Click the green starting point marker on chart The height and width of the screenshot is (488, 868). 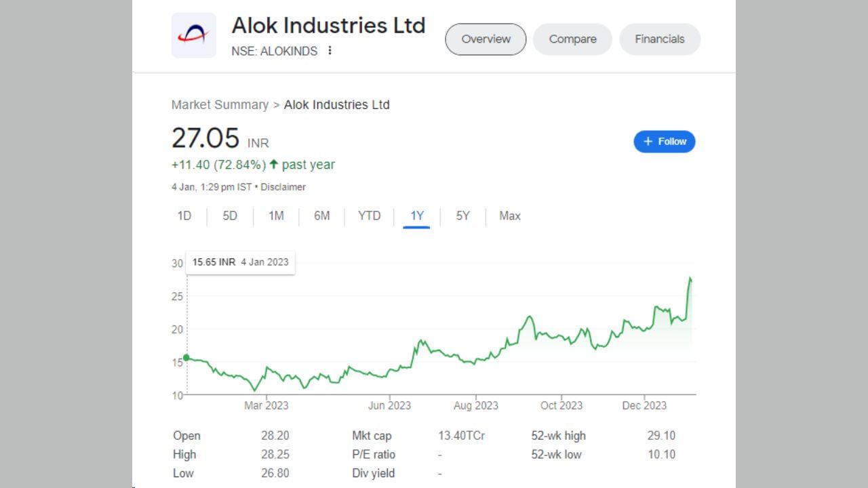186,358
